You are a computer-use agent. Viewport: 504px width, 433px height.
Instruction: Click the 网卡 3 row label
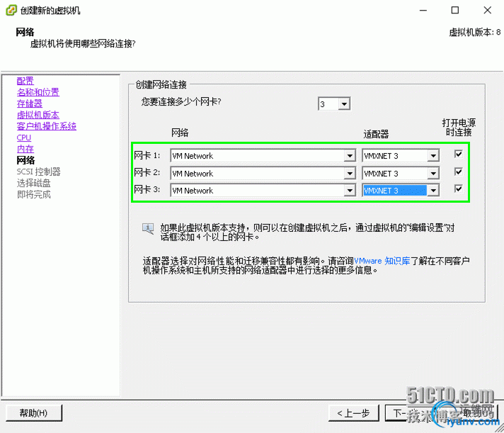[x=147, y=190]
